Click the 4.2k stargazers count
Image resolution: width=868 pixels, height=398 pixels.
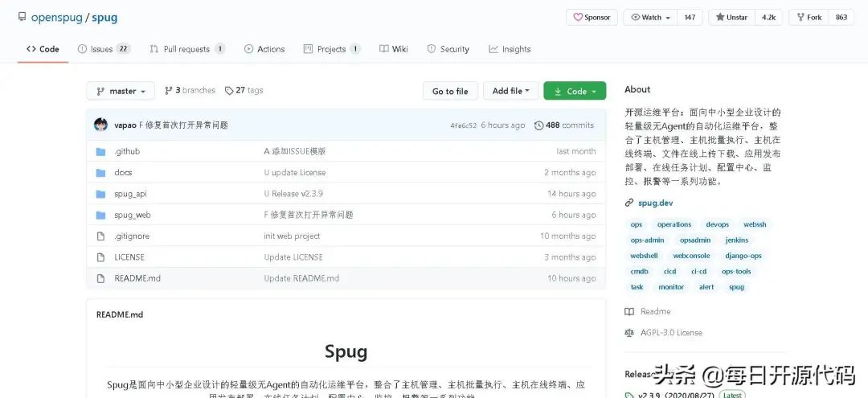point(768,17)
